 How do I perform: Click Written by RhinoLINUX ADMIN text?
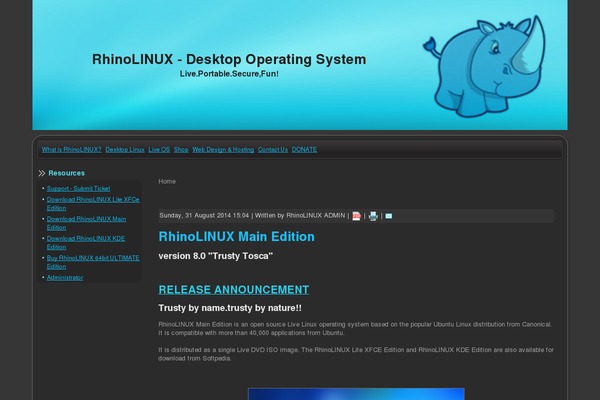click(300, 216)
